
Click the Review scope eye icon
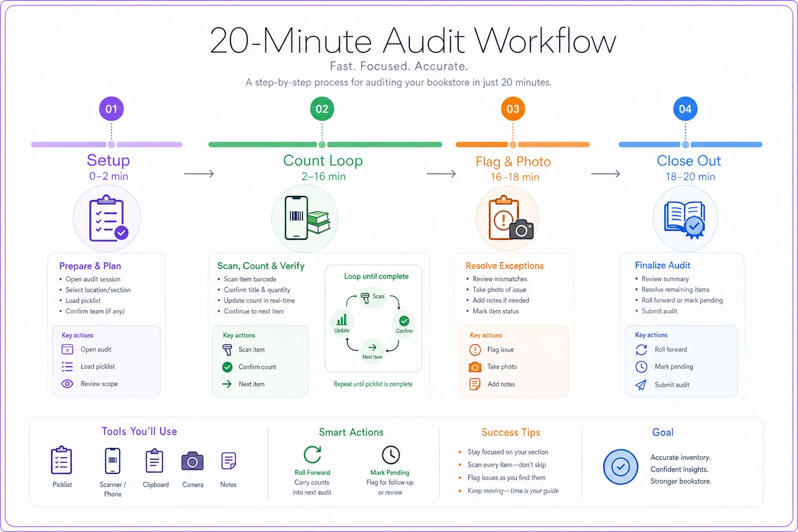(68, 384)
